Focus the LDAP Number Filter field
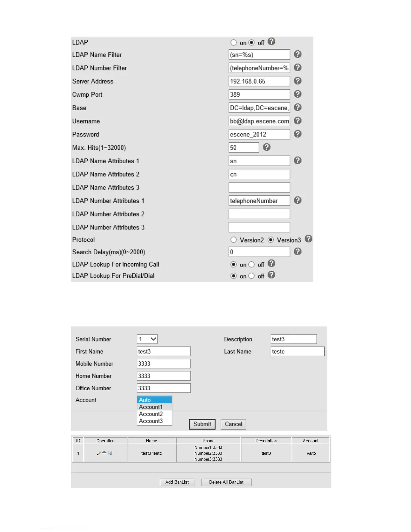The image size is (411, 532). (259, 68)
